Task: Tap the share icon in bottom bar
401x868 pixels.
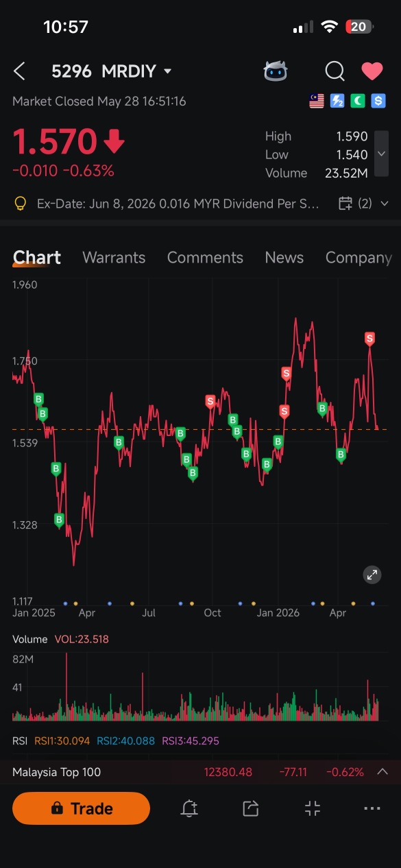Action: pos(251,808)
